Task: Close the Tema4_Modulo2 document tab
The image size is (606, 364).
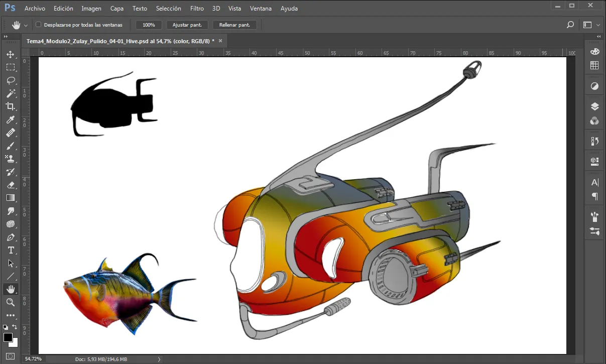Action: click(x=220, y=41)
